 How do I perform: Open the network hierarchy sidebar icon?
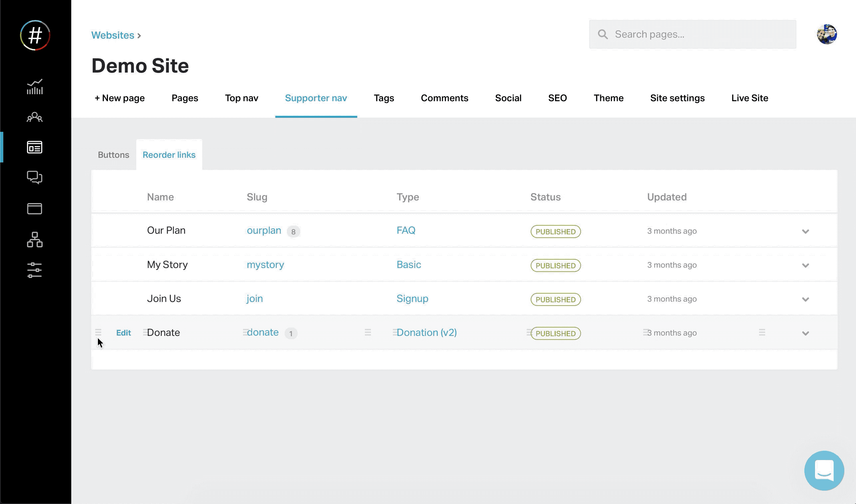point(35,239)
